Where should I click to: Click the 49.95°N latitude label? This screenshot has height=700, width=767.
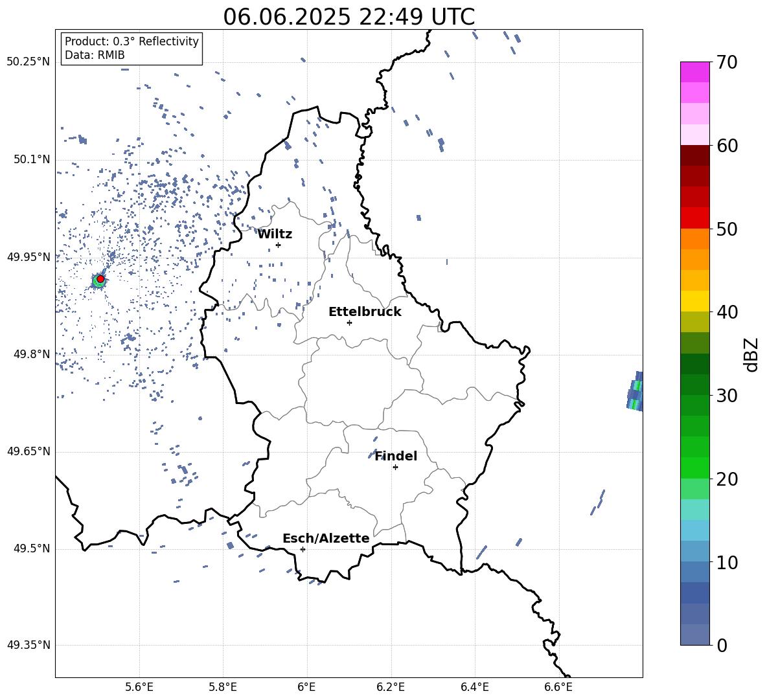coord(29,257)
